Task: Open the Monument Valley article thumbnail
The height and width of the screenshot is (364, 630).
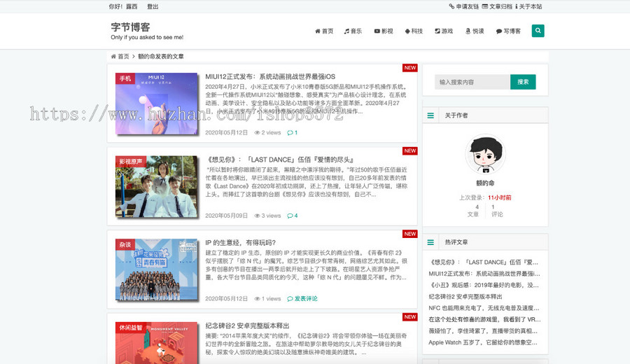Action: click(156, 343)
